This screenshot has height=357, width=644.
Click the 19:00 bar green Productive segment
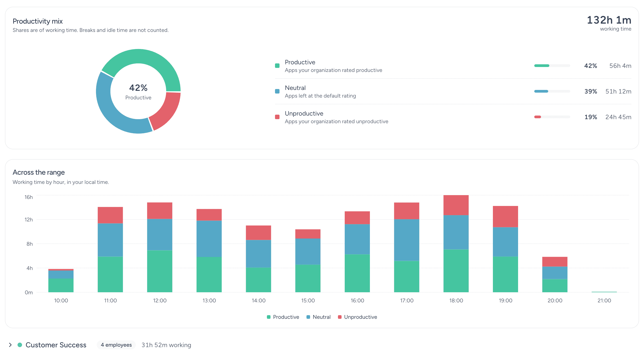tap(505, 274)
